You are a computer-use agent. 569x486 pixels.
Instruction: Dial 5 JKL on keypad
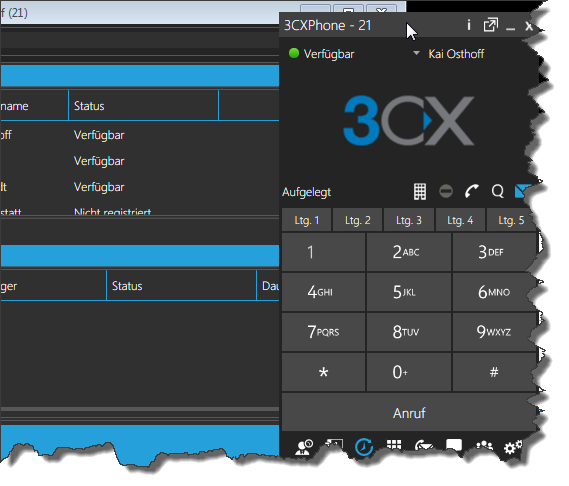[x=409, y=292]
